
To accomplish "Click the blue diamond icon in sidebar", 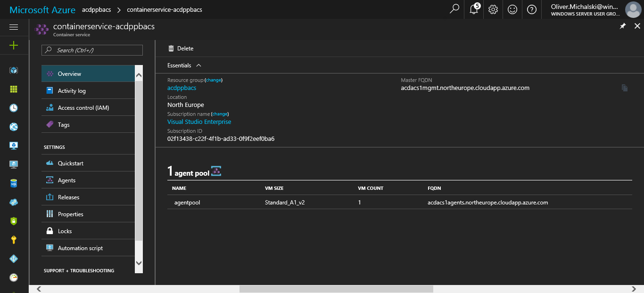I will [14, 259].
